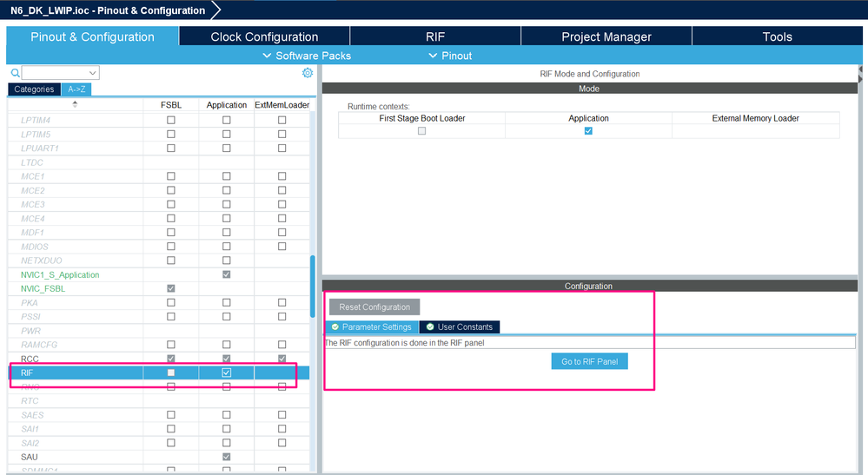Viewport: 868px width, 475px height.
Task: Select NVIC1_S_Application in the list
Action: (x=60, y=274)
